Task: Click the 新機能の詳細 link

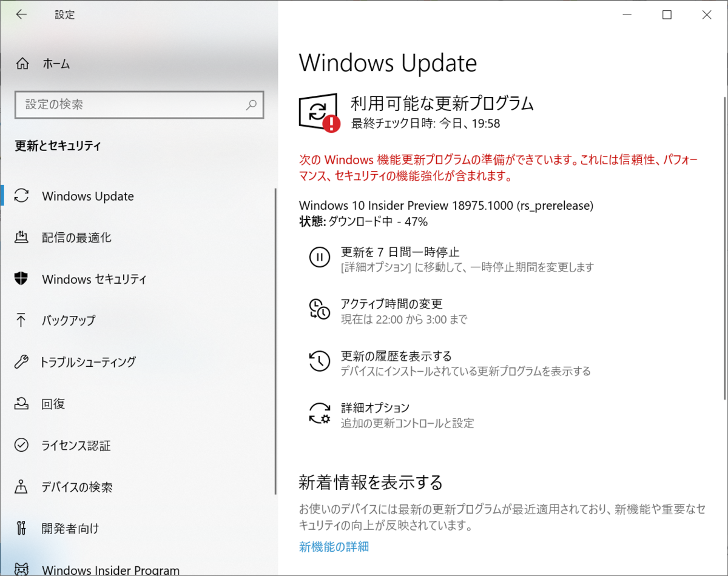Action: click(334, 546)
